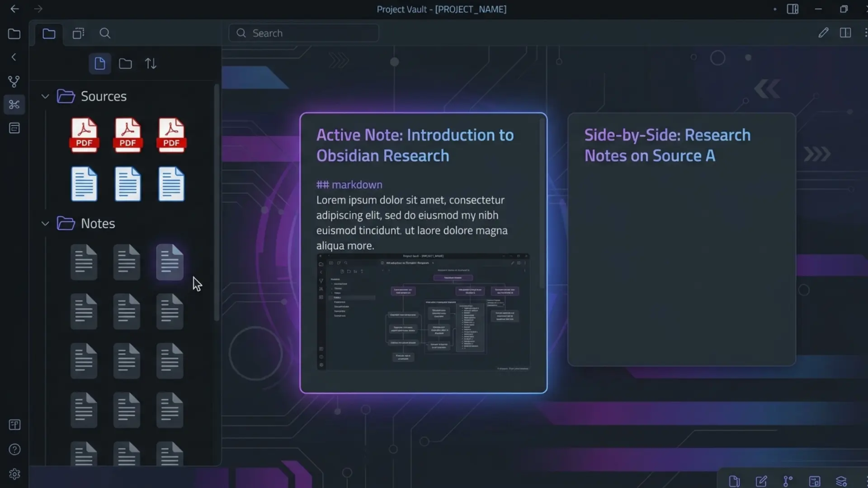
Task: Select the Sources folder label
Action: (x=104, y=96)
